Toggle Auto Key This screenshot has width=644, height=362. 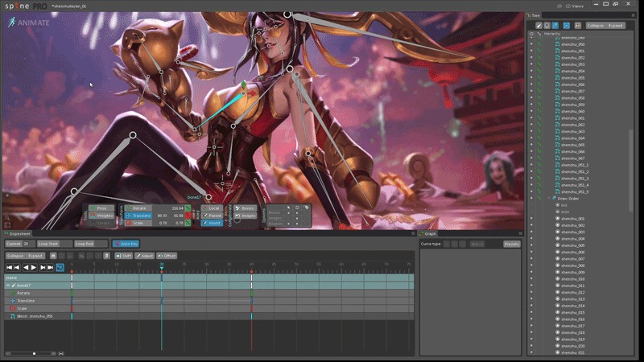[126, 244]
